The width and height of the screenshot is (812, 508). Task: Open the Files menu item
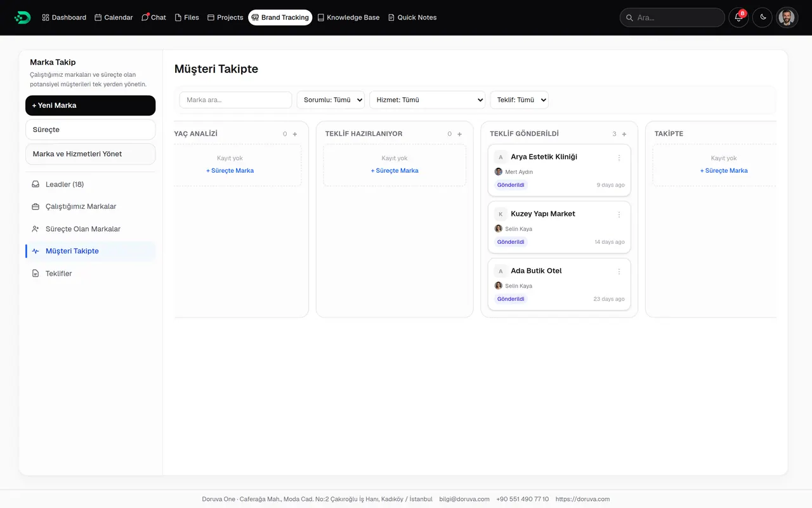click(187, 17)
